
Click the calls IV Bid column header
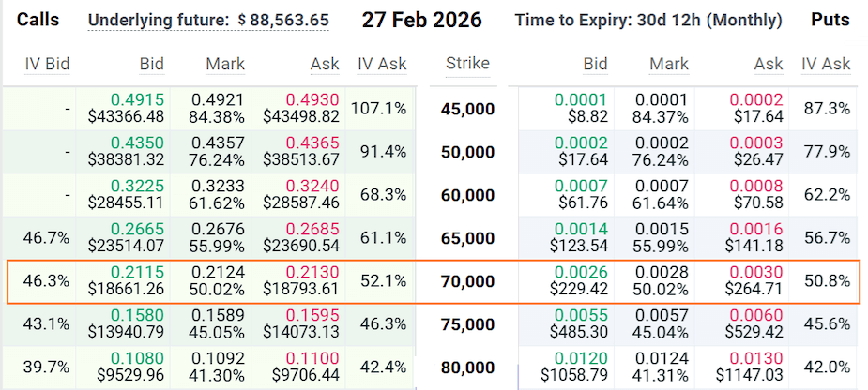coord(47,64)
